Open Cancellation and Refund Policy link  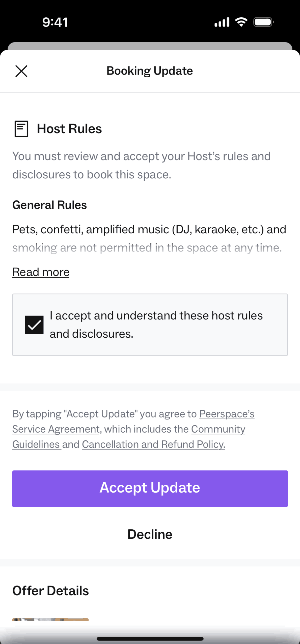click(x=153, y=444)
